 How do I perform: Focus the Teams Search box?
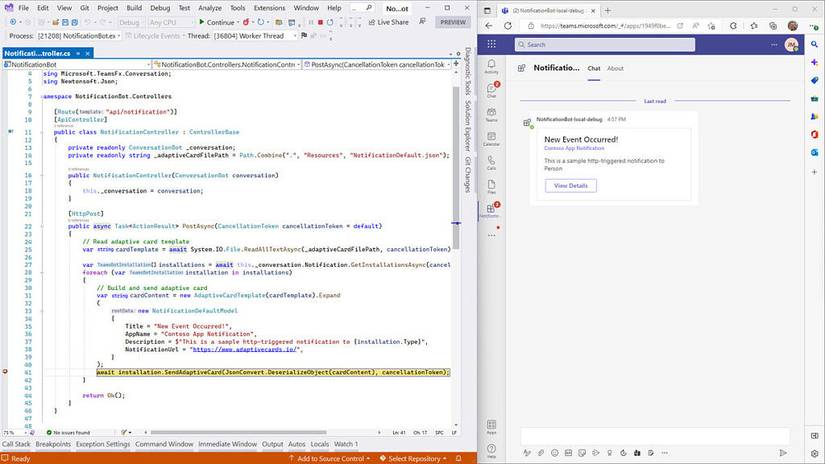(x=605, y=45)
